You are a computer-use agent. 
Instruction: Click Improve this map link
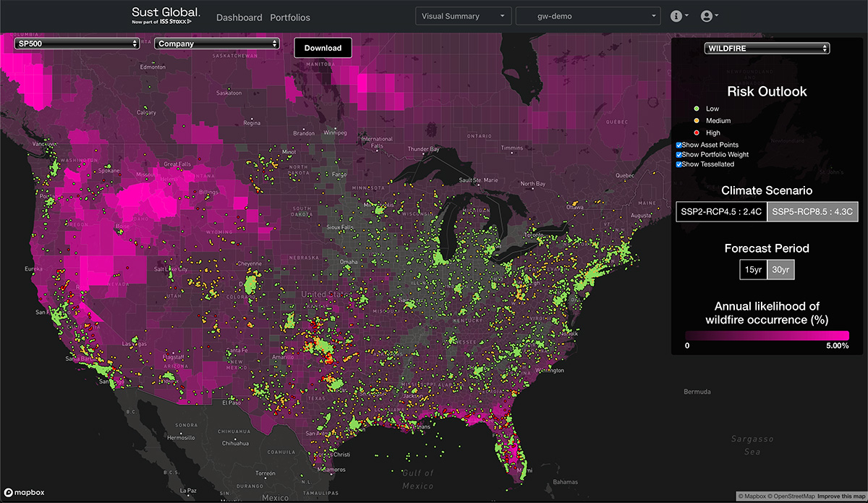tap(841, 496)
